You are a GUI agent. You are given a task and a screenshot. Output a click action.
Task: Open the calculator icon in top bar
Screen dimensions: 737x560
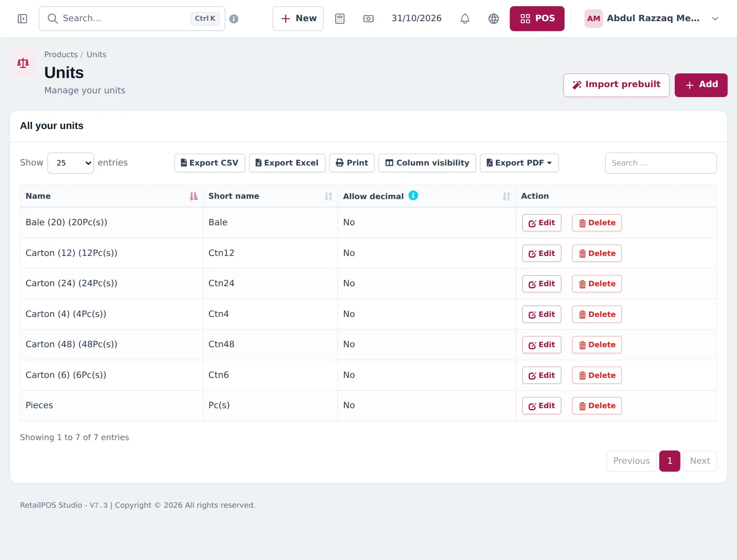pyautogui.click(x=340, y=19)
